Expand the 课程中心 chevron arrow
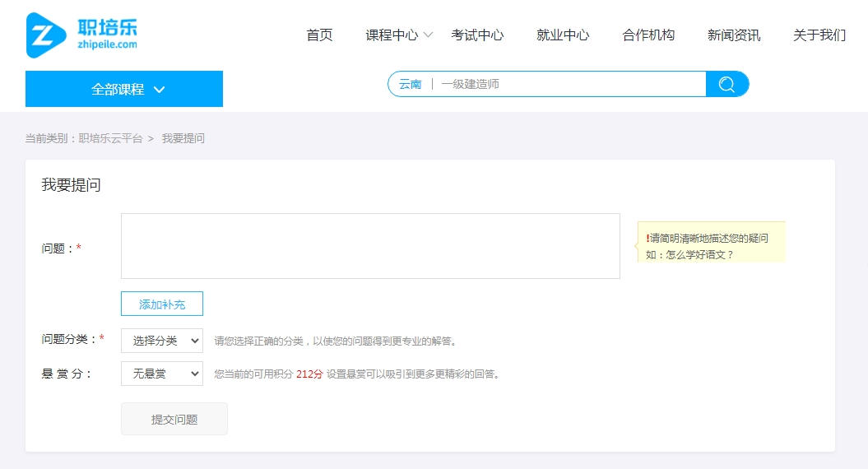Screen dimensions: 868x469 click(428, 35)
